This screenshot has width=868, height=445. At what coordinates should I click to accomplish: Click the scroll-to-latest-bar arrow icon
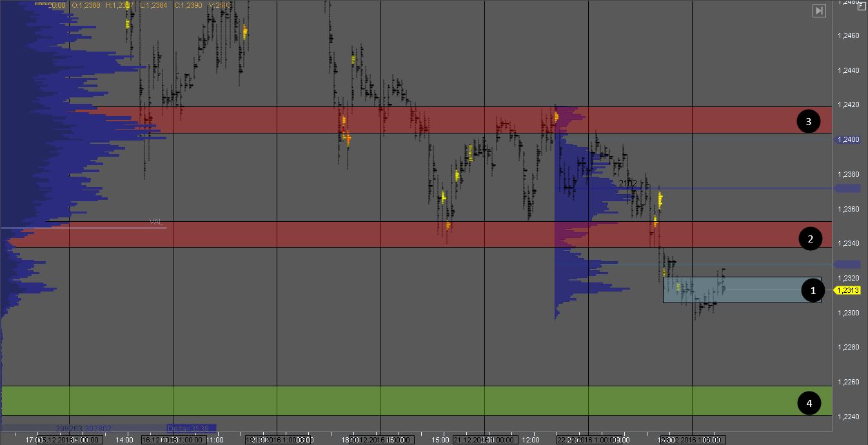[819, 11]
